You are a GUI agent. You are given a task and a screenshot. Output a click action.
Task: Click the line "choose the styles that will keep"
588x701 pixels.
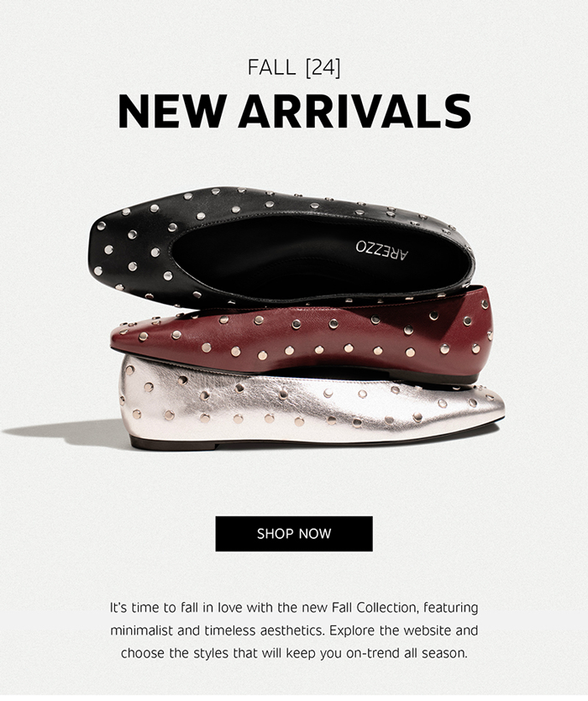pos(294,653)
